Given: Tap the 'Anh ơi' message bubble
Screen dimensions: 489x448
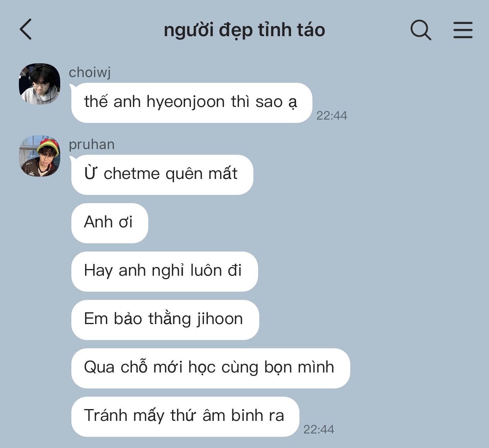Looking at the screenshot, I should pos(109,223).
